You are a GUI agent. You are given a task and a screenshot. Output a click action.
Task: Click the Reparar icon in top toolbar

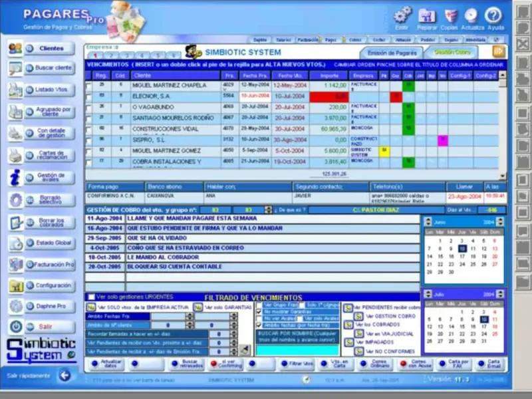pos(427,15)
